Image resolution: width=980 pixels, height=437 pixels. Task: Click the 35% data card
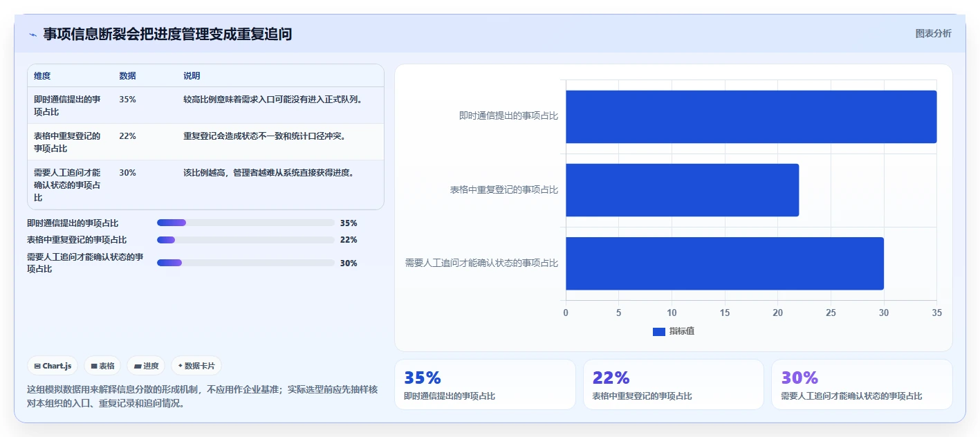pos(485,384)
